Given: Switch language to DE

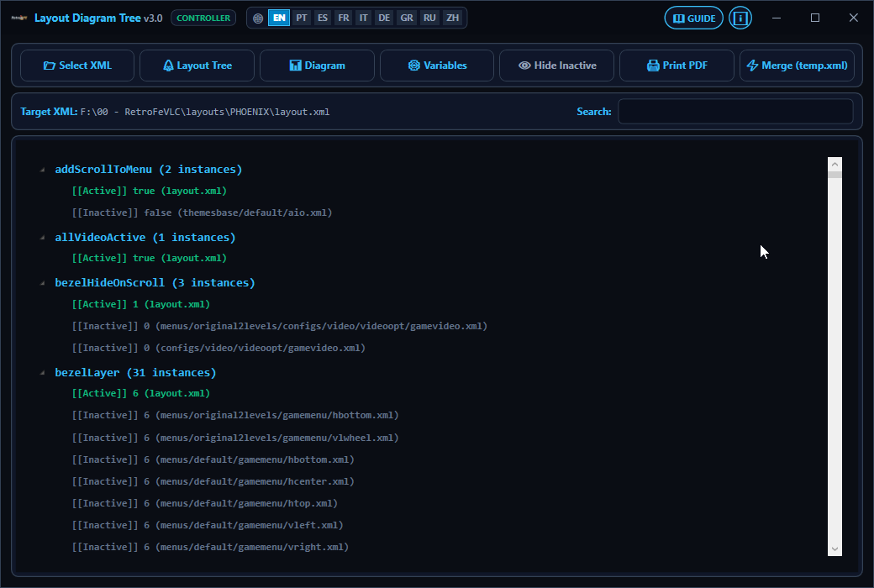Looking at the screenshot, I should coord(384,18).
